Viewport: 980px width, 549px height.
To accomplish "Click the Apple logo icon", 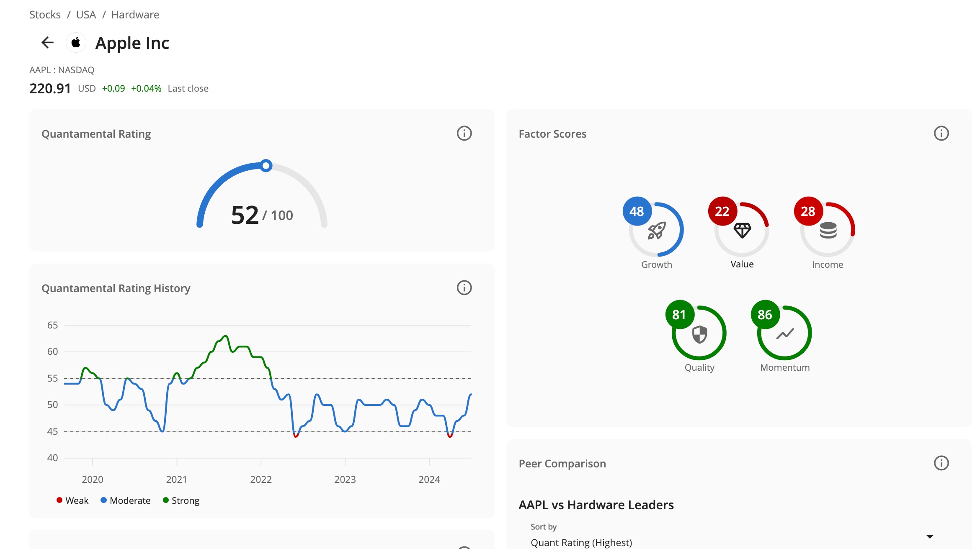I will pyautogui.click(x=76, y=43).
